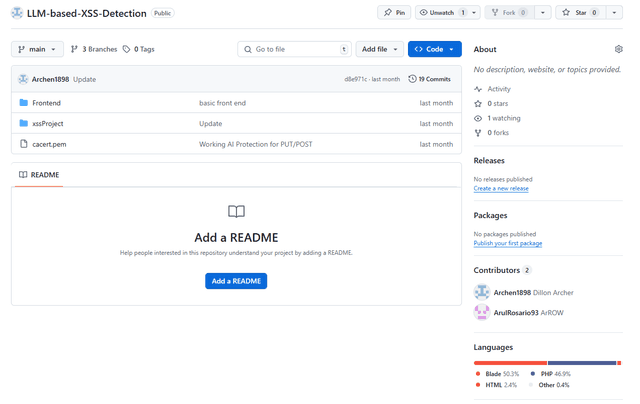Screen dimensions: 640x404
Task: Click the fork icon beside 0 forks
Action: [x=478, y=133]
